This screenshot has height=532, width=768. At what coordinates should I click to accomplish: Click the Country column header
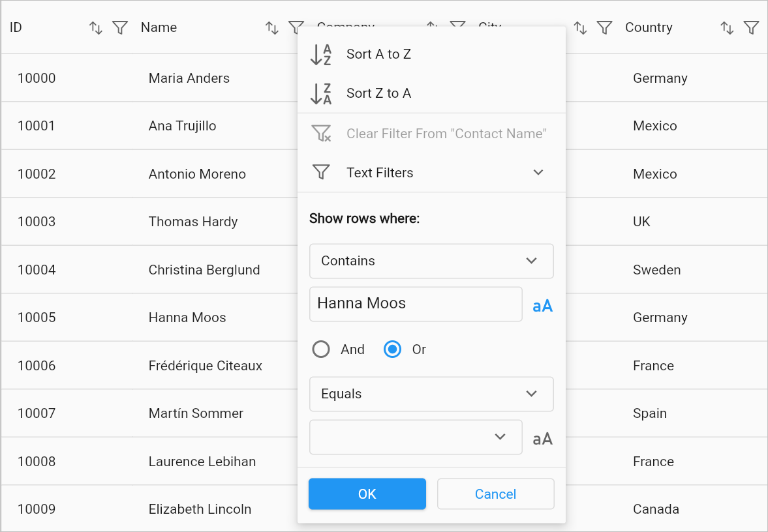pos(649,27)
